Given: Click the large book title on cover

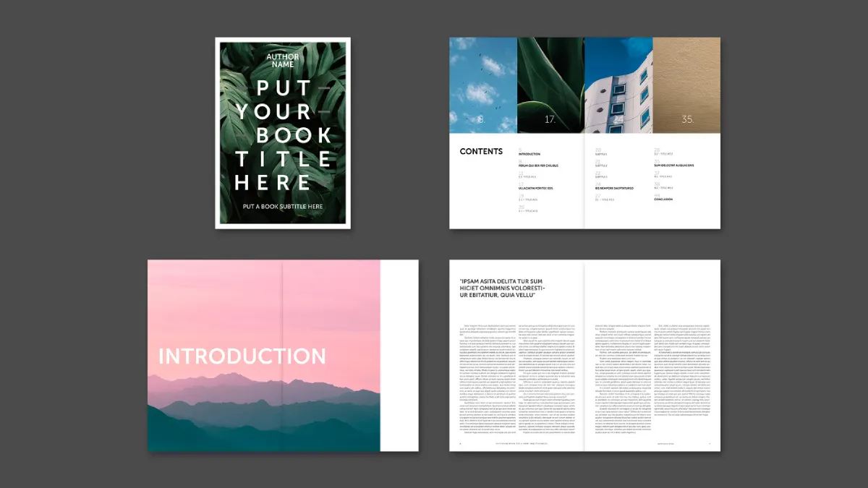Looking at the screenshot, I should [x=282, y=134].
